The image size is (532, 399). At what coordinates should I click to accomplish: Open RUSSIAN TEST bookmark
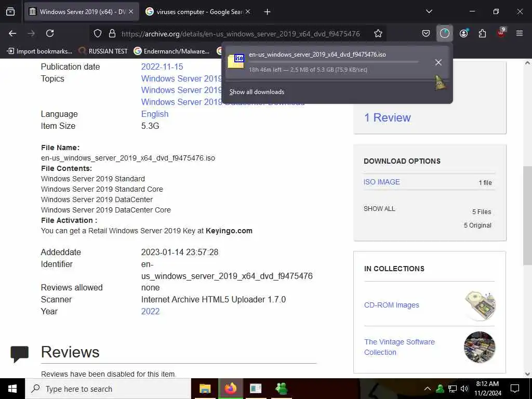[103, 51]
